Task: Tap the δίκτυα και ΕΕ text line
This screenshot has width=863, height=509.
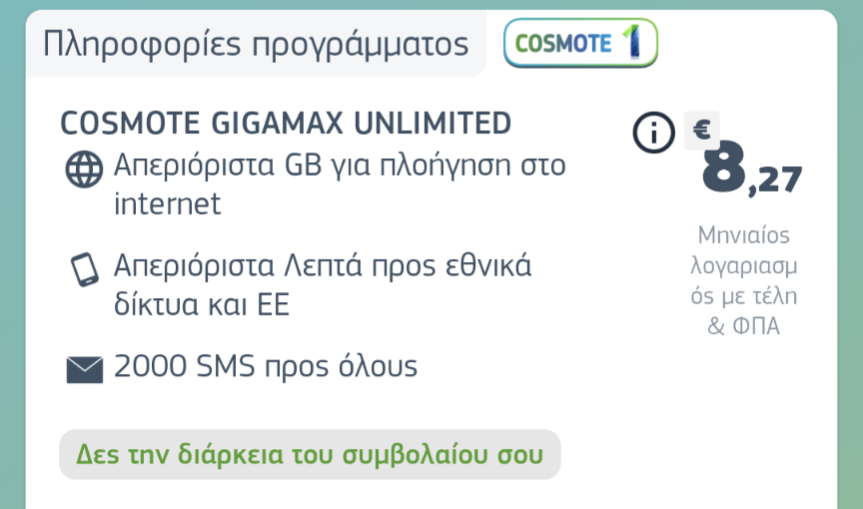Action: click(201, 305)
